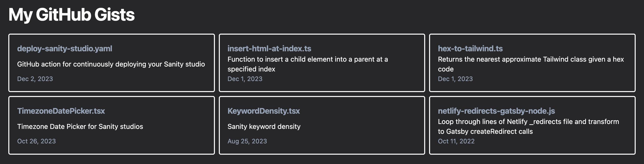This screenshot has width=644, height=164.
Task: Click the Oct 11, 2022 date label
Action: [x=457, y=141]
